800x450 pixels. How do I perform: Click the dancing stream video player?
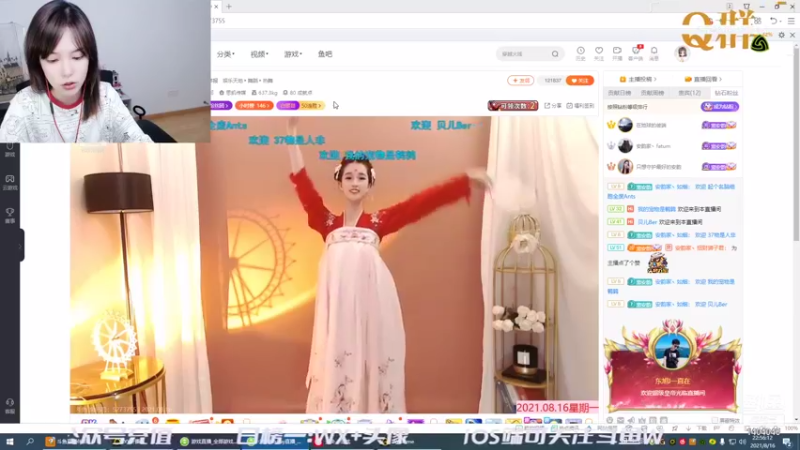pos(334,264)
